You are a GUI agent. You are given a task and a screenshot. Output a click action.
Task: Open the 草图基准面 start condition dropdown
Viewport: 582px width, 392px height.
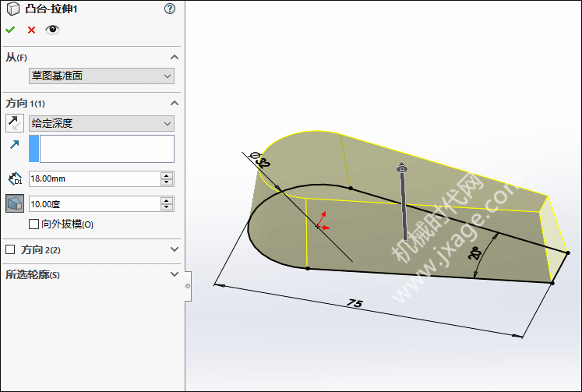(x=101, y=76)
